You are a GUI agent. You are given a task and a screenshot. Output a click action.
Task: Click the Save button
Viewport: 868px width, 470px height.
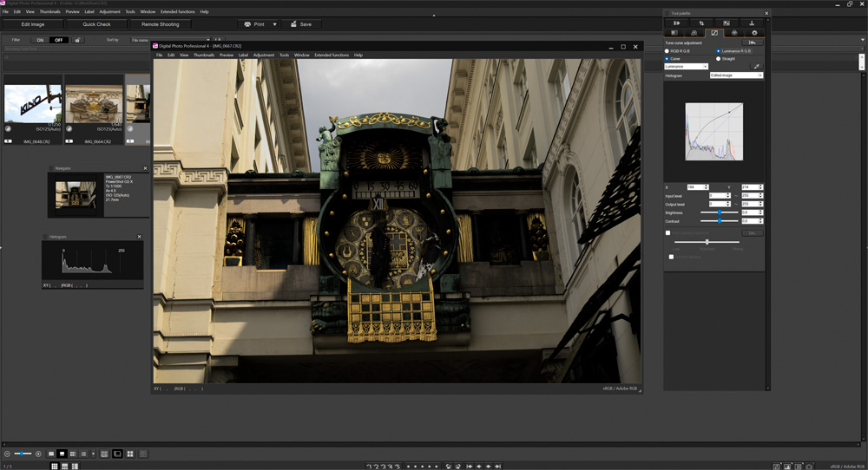click(x=301, y=24)
